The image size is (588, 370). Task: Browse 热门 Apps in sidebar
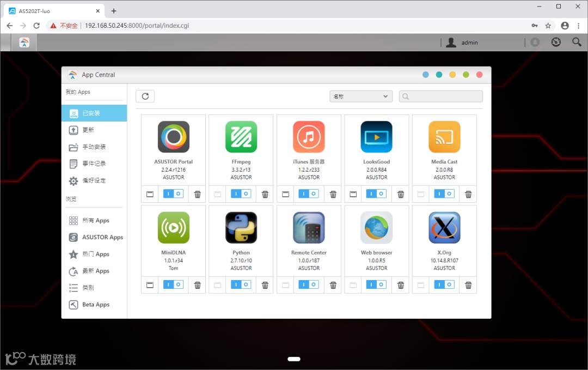pyautogui.click(x=94, y=254)
